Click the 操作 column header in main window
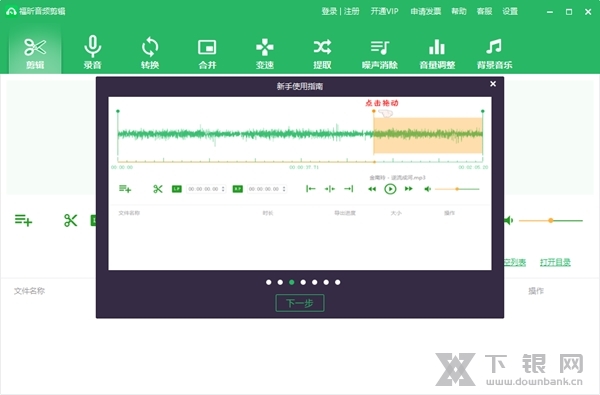 [x=536, y=291]
